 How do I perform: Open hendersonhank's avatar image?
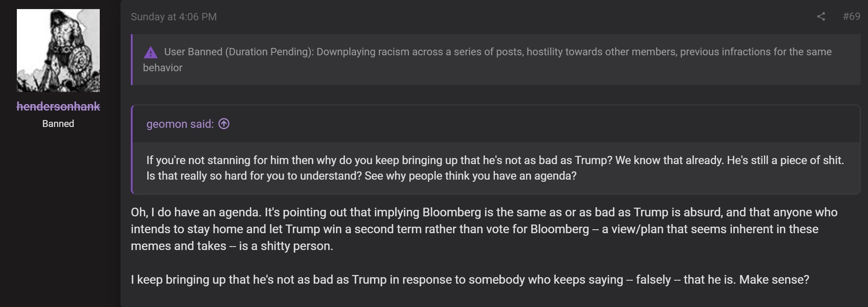pos(58,51)
